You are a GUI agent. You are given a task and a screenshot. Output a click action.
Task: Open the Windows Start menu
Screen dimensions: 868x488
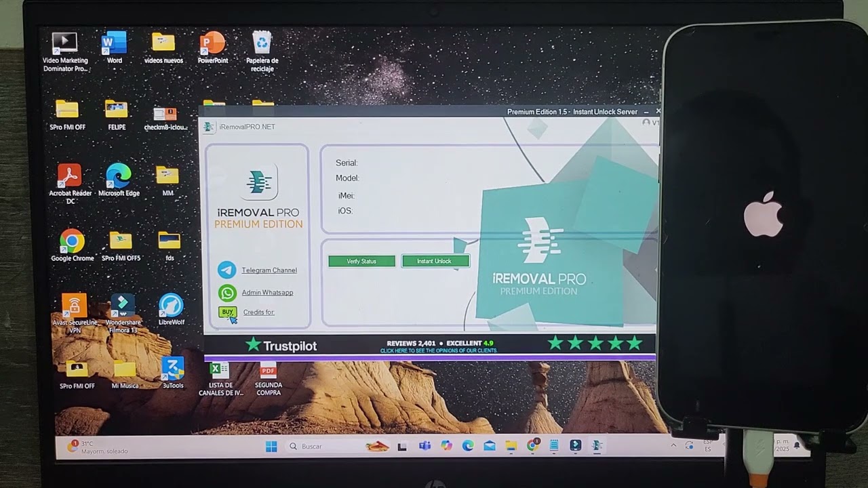tap(271, 447)
